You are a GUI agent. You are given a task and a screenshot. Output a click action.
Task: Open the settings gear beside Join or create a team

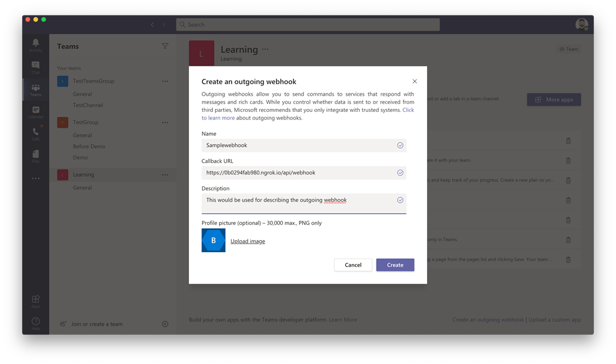pos(165,324)
